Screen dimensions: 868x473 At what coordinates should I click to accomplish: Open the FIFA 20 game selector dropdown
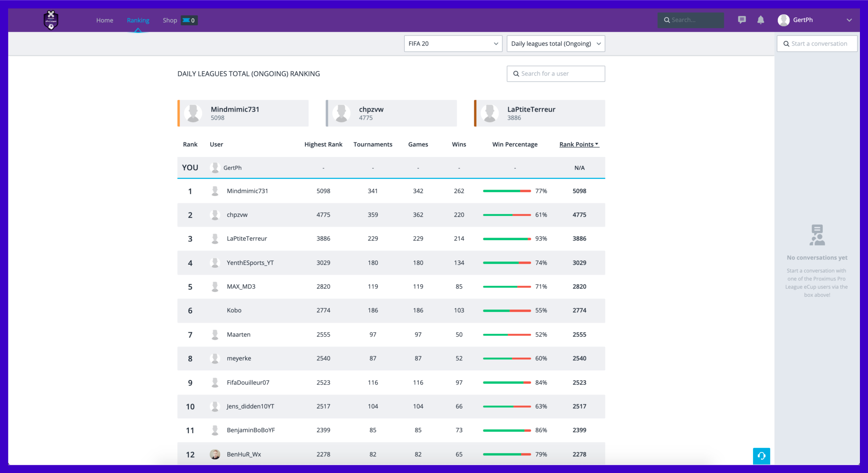453,43
